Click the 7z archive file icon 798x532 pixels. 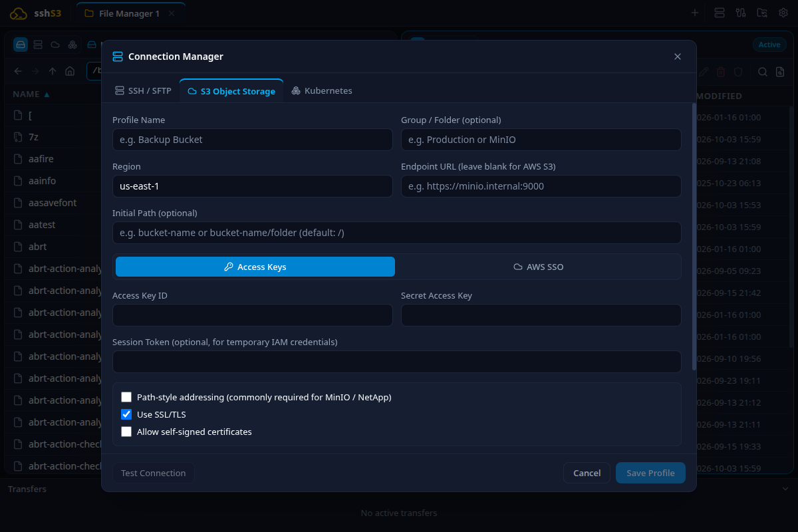click(x=18, y=137)
